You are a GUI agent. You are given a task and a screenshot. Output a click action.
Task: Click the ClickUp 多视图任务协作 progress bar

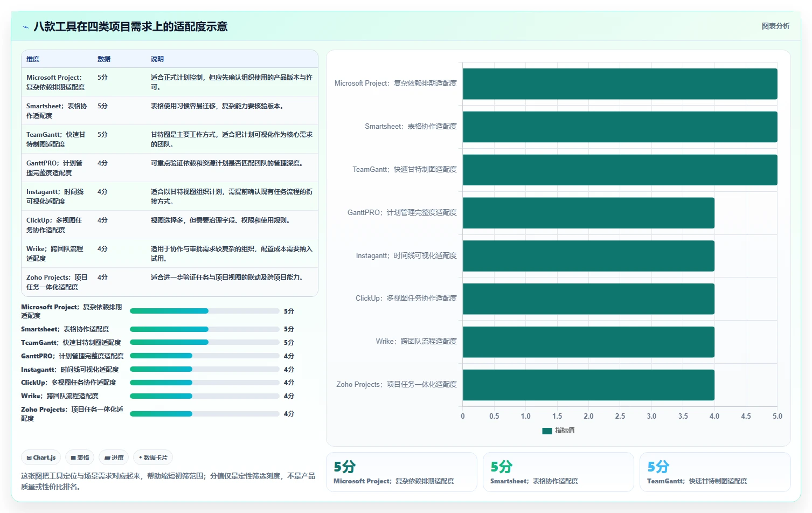pos(205,382)
